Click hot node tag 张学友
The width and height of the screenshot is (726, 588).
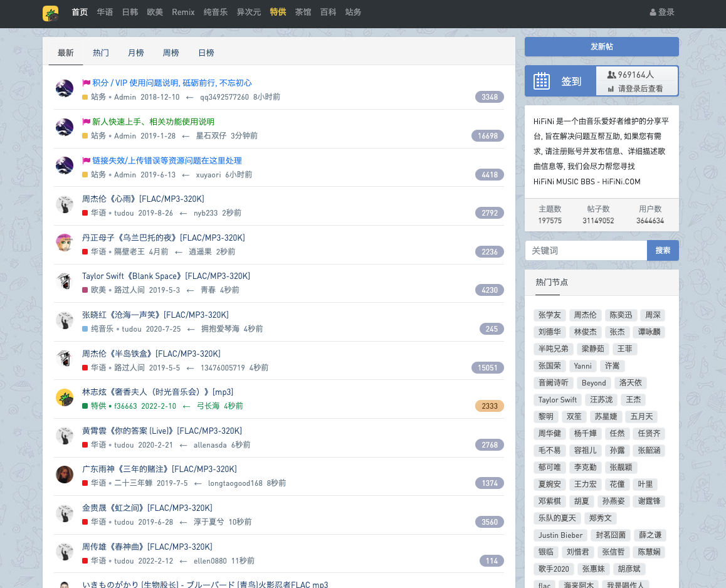[550, 315]
